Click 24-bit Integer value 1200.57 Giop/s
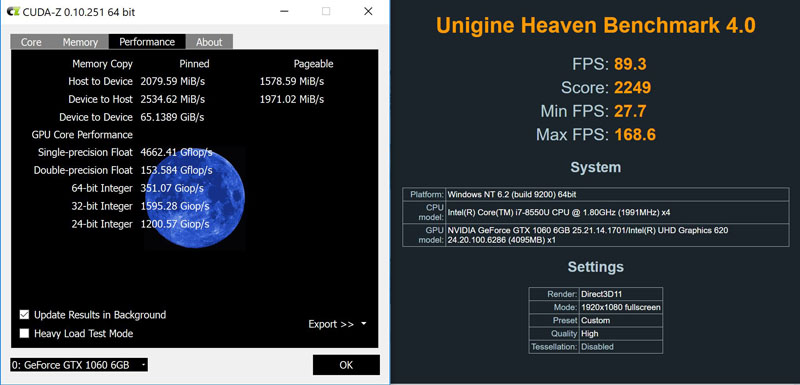 click(174, 224)
